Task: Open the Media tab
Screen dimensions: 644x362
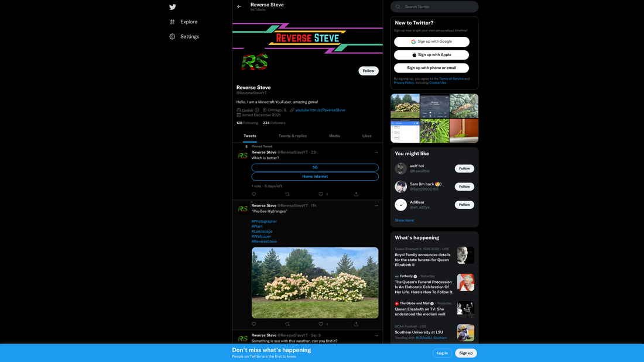Action: pos(334,136)
